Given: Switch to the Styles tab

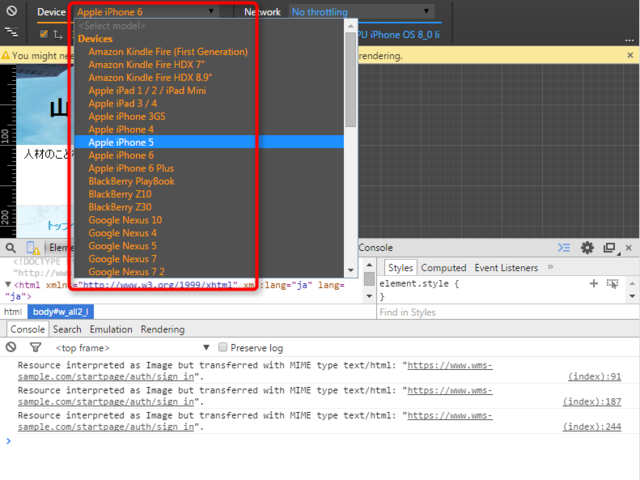Looking at the screenshot, I should click(400, 268).
